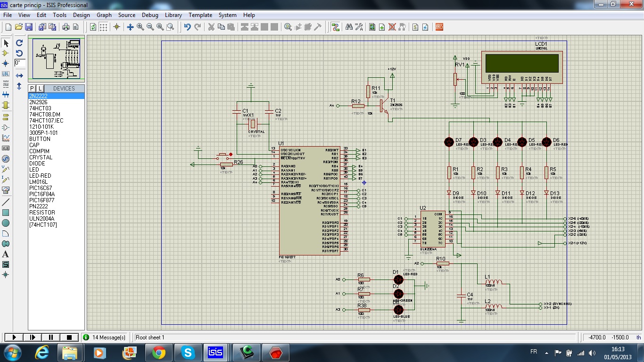Choose the 2D text 'A' tool
Viewport: 644px width, 362px height.
click(x=6, y=254)
